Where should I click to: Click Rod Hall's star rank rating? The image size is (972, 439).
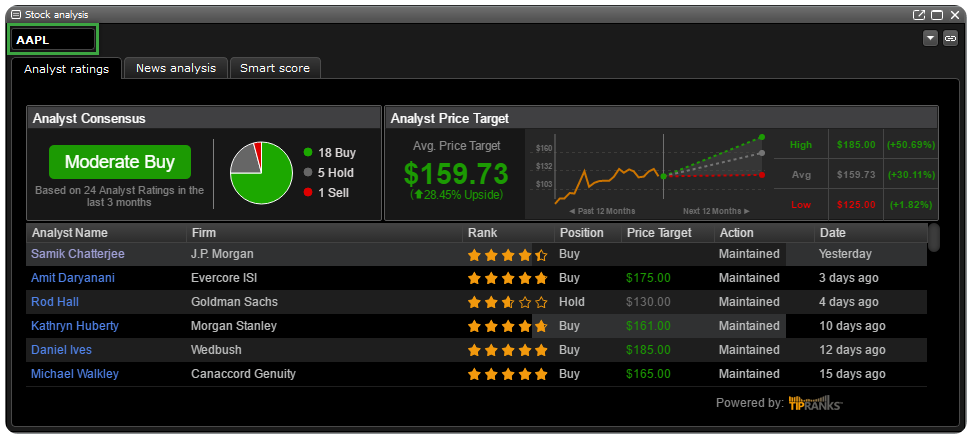(x=508, y=303)
